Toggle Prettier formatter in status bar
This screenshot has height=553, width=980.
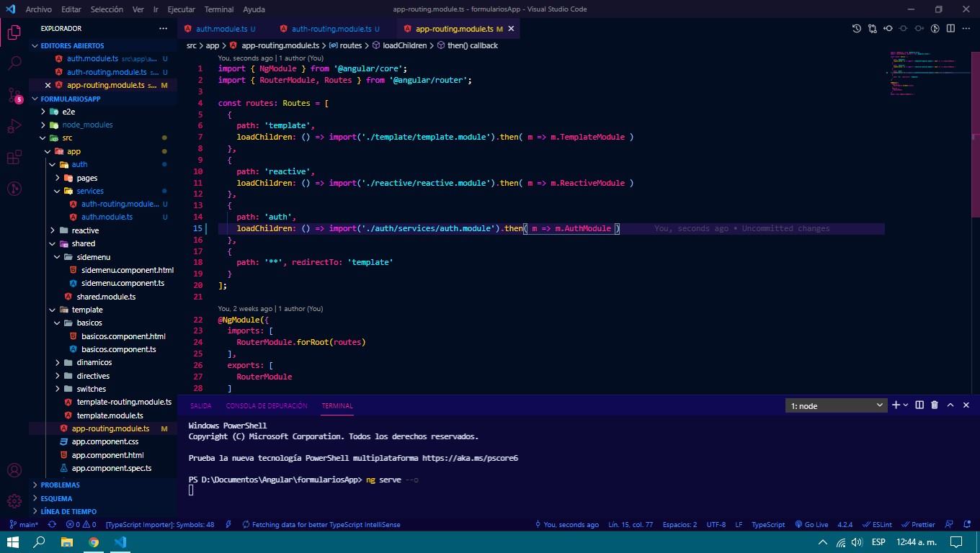tap(918, 525)
